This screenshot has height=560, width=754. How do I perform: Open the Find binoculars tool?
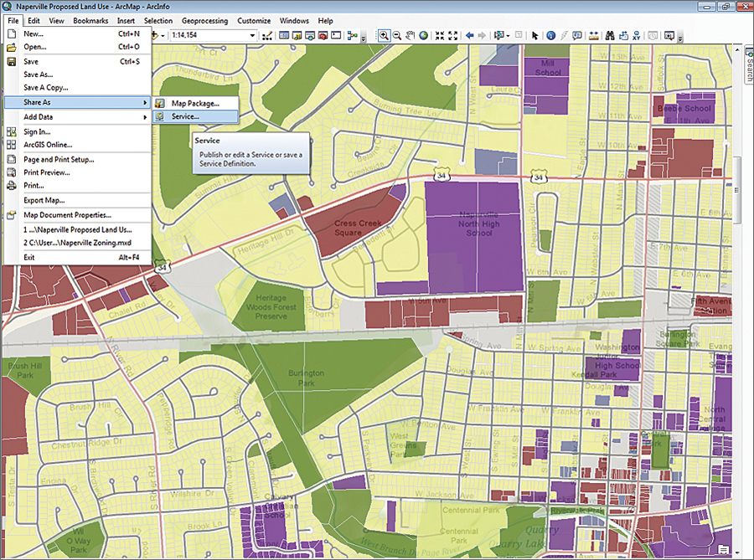click(611, 36)
